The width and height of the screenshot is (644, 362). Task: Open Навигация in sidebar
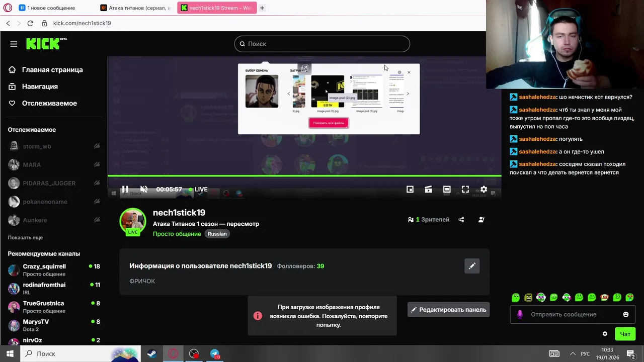(33, 86)
